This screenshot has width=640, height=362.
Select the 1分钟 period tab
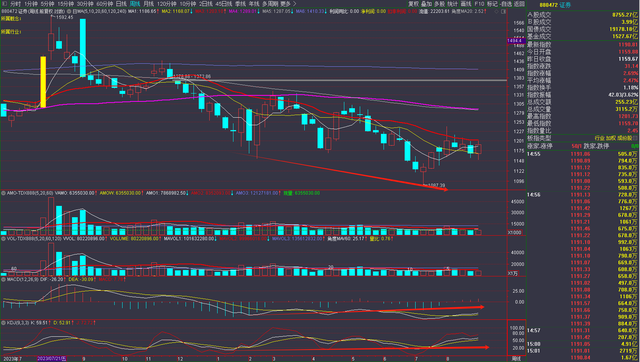coord(31,4)
